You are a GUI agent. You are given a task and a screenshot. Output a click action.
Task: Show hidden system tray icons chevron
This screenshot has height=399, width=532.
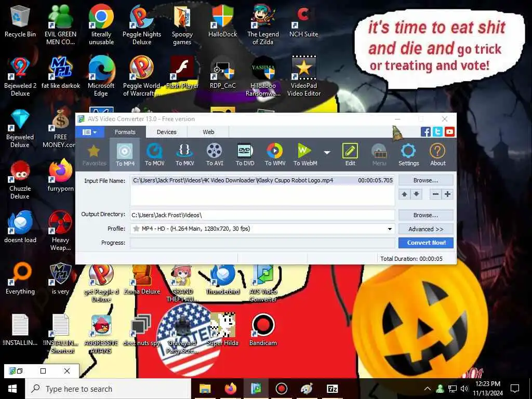[427, 389]
